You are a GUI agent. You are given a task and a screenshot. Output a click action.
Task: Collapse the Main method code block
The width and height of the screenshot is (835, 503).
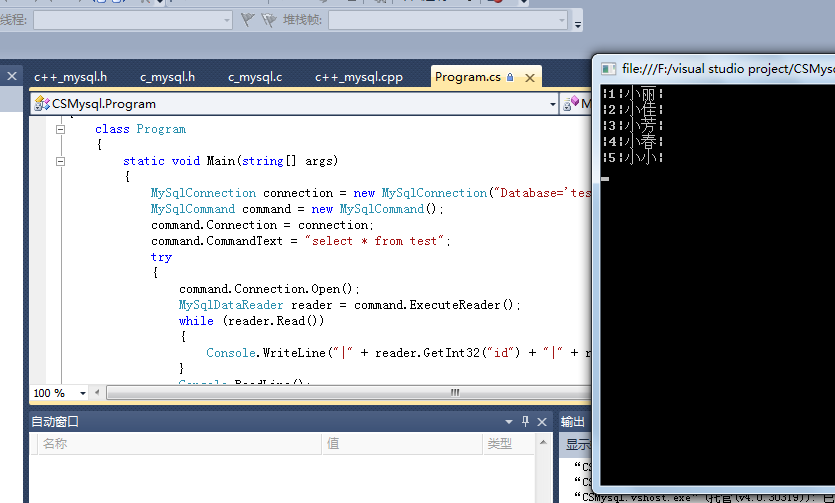point(61,161)
